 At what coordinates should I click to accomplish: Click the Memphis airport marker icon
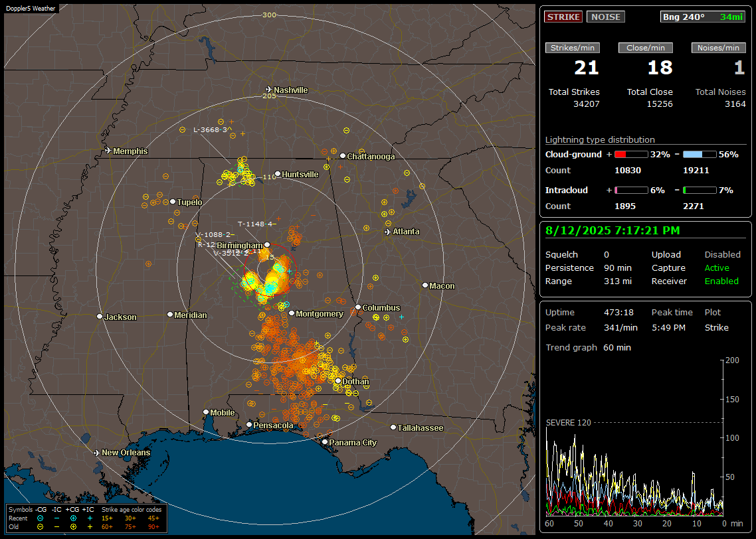tap(108, 151)
